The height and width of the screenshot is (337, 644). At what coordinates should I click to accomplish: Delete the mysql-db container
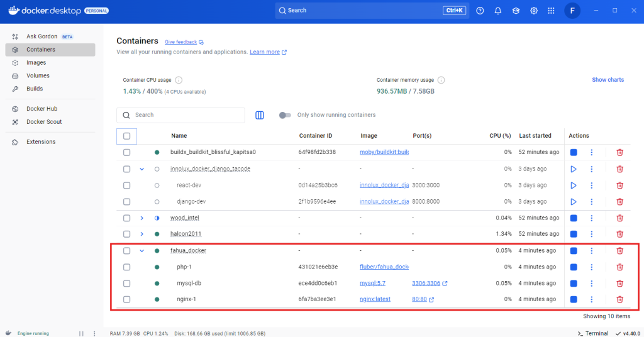[619, 283]
